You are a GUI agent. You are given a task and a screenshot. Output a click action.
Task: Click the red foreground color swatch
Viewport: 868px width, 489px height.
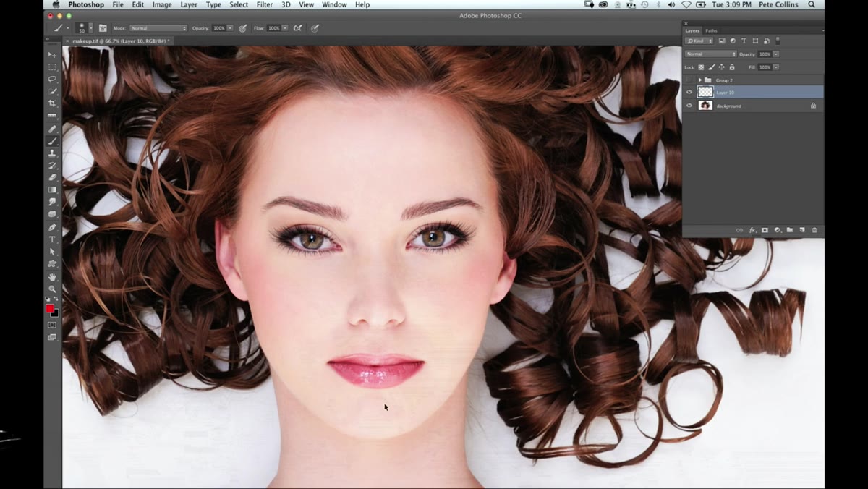[49, 308]
